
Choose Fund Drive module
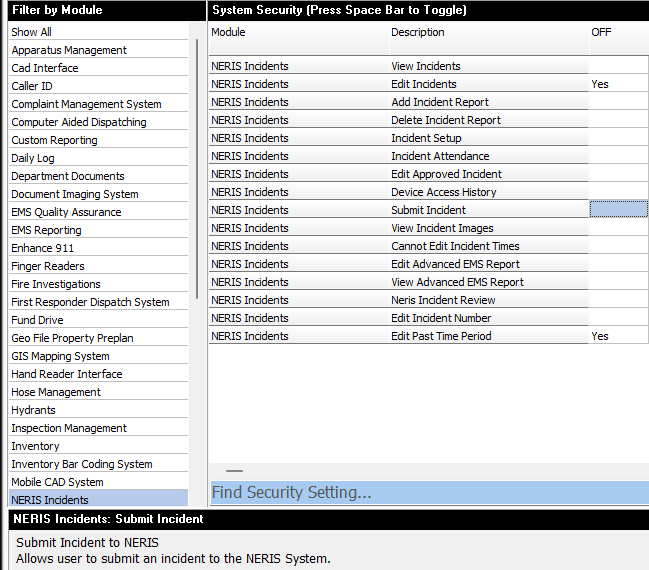pyautogui.click(x=99, y=320)
